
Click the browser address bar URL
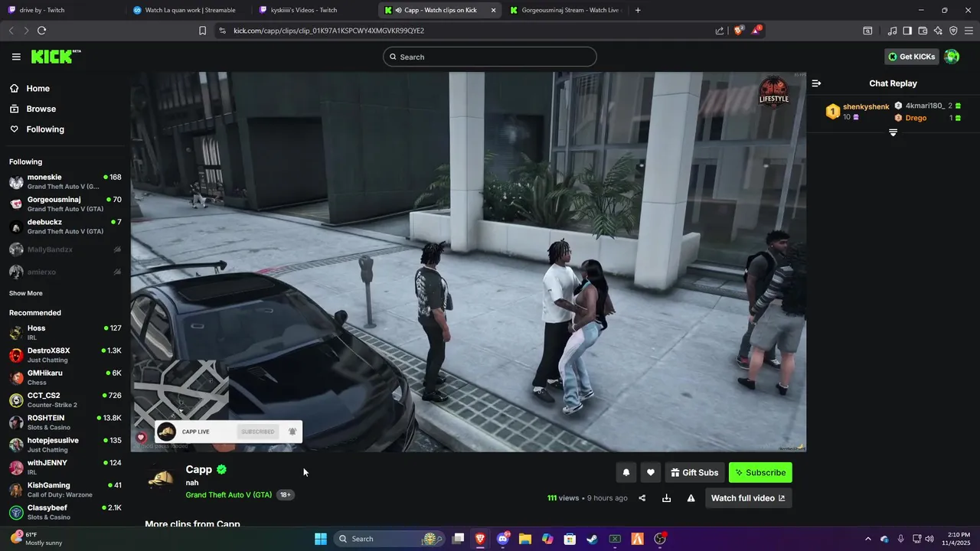pos(328,31)
